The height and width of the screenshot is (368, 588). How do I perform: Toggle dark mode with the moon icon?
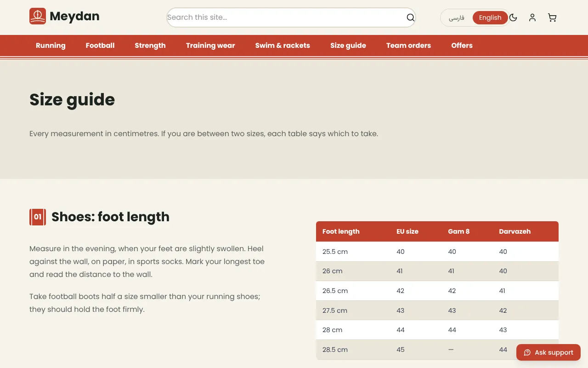tap(513, 17)
